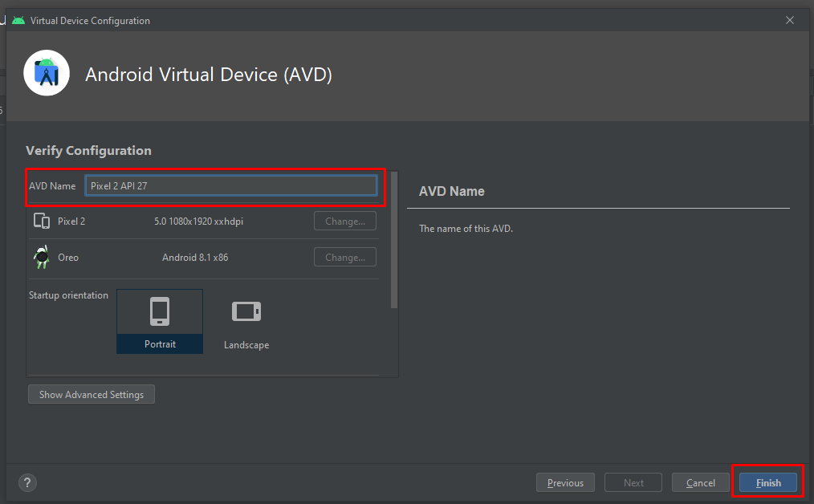Open Show Advanced Settings

point(92,395)
